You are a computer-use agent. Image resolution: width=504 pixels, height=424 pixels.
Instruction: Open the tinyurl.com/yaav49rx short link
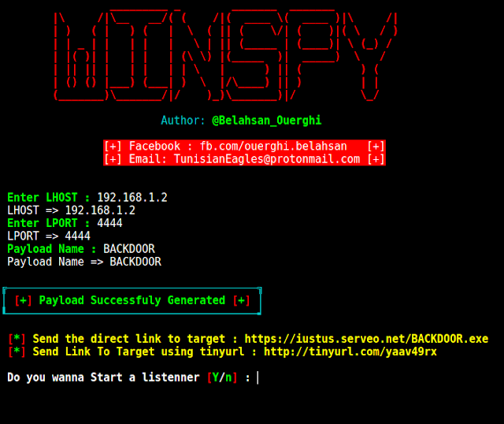(x=350, y=351)
